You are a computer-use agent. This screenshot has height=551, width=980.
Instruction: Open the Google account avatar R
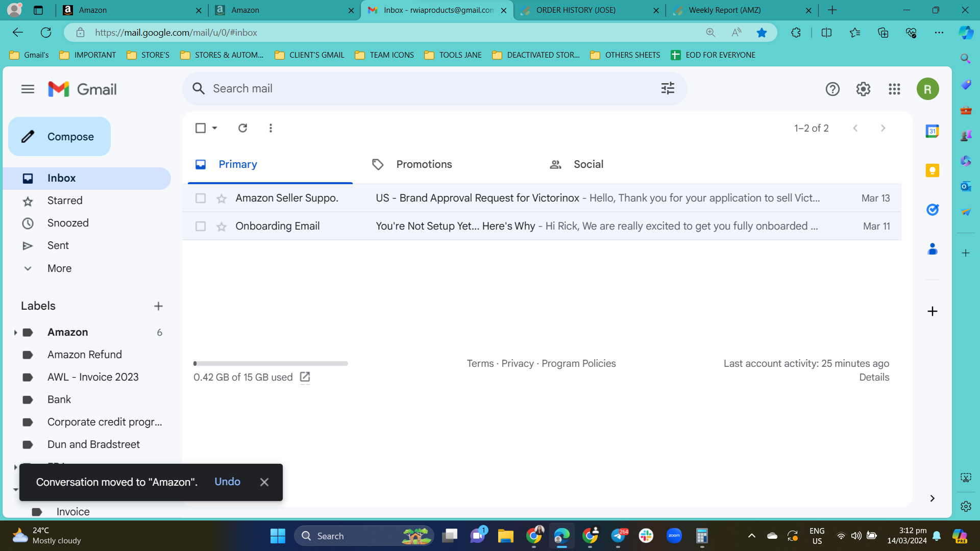pos(927,89)
